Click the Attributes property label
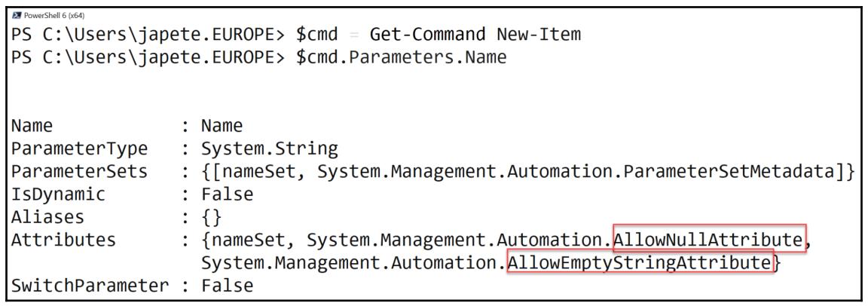 coord(63,240)
